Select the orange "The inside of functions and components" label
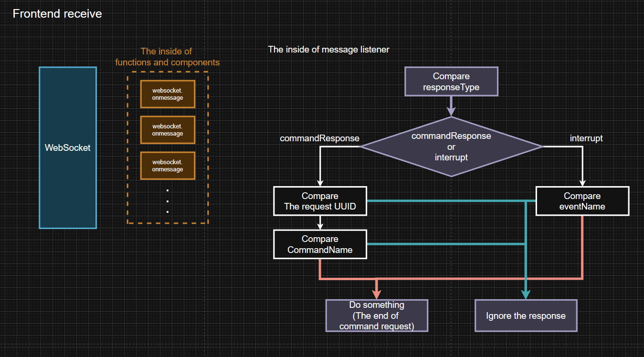This screenshot has width=644, height=357. (168, 57)
